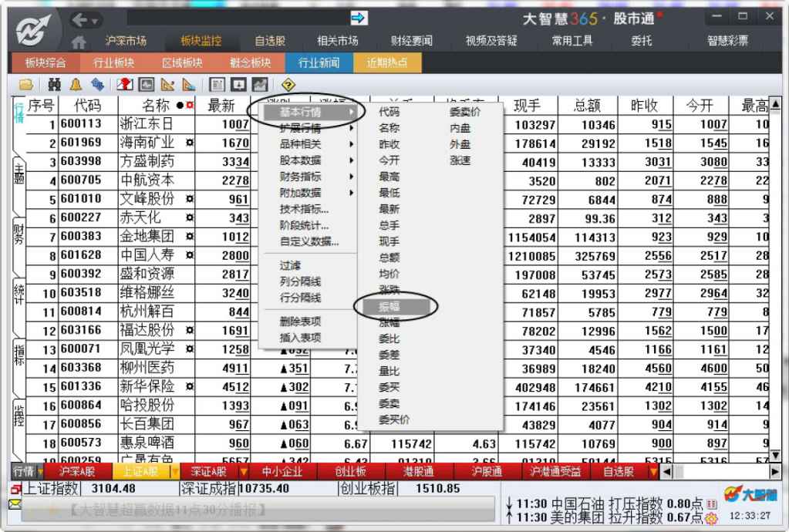Select the second triangle ruler tool
Image resolution: width=789 pixels, height=532 pixels.
[x=189, y=85]
